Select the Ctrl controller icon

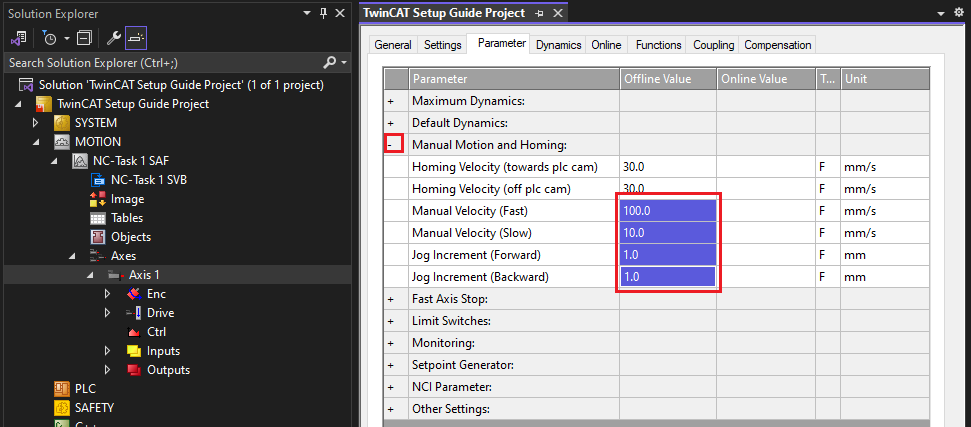pyautogui.click(x=133, y=332)
